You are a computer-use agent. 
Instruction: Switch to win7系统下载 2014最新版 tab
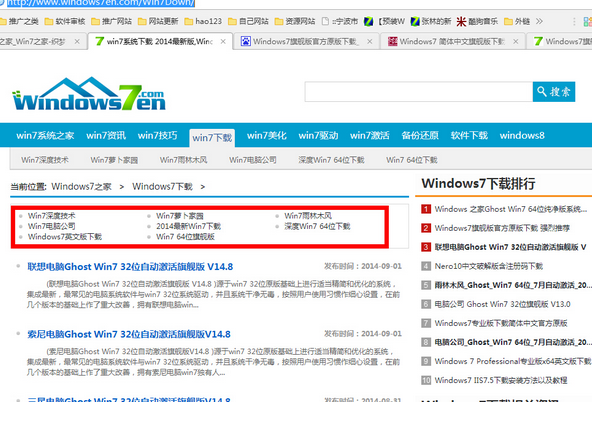[160, 41]
